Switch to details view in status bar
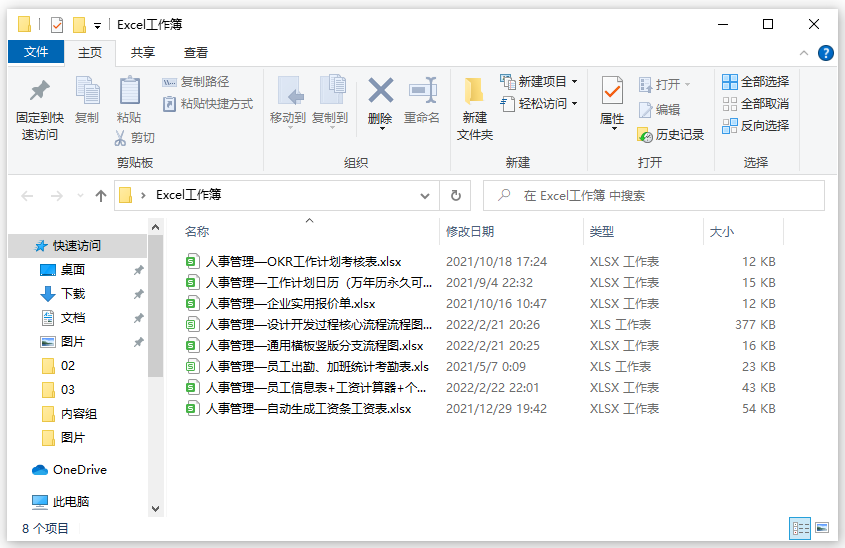Image resolution: width=845 pixels, height=548 pixels. tap(800, 528)
